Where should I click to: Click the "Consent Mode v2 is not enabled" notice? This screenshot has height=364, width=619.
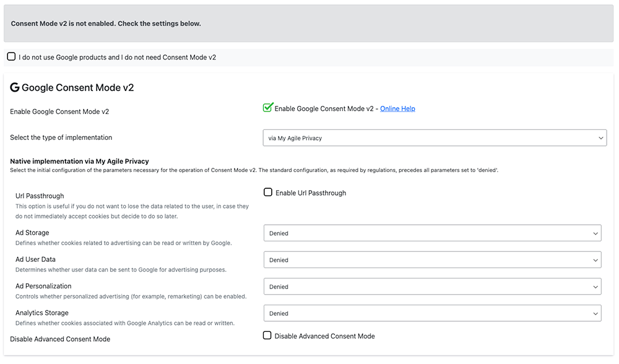(106, 24)
